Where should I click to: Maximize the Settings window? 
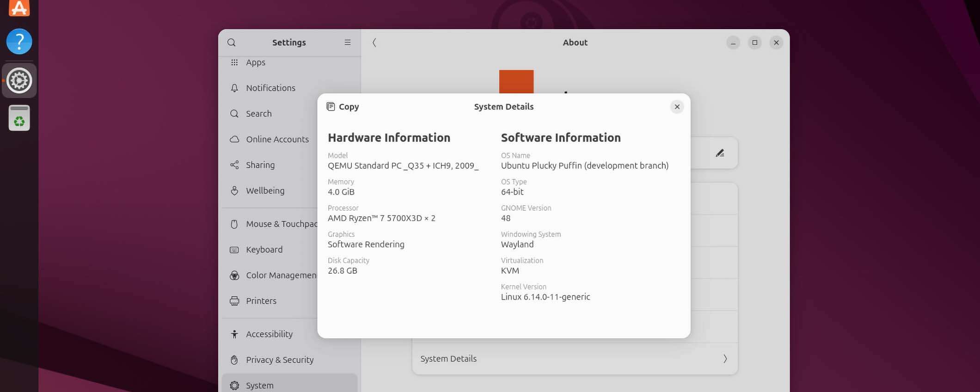point(754,43)
